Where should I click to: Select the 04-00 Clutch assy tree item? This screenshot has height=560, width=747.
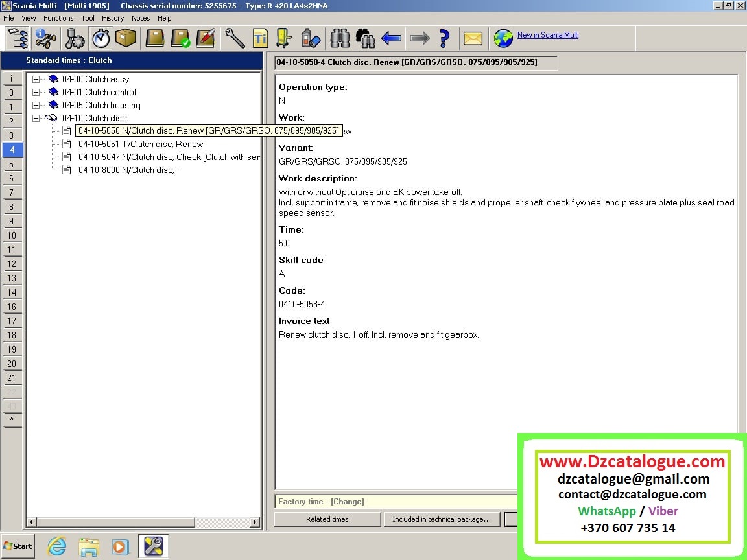pos(95,79)
